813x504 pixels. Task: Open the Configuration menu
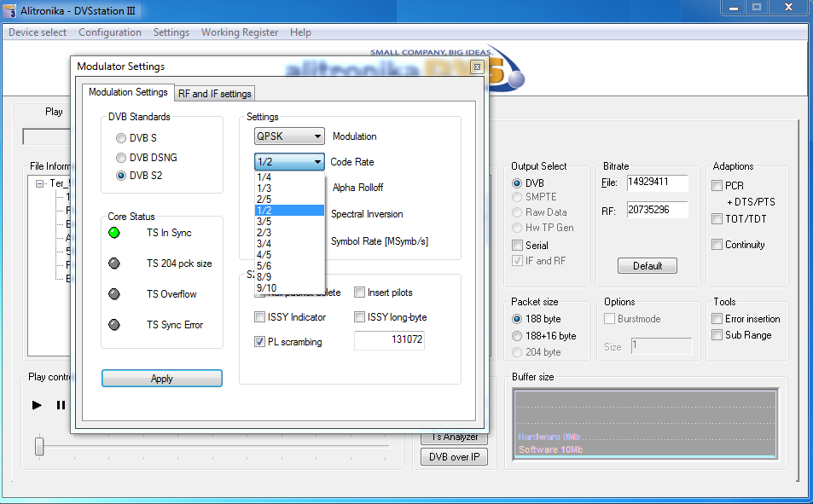coord(110,32)
